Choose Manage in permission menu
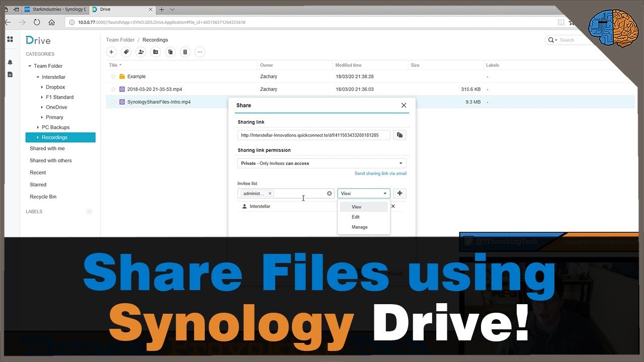This screenshot has width=644, height=362. [x=364, y=227]
